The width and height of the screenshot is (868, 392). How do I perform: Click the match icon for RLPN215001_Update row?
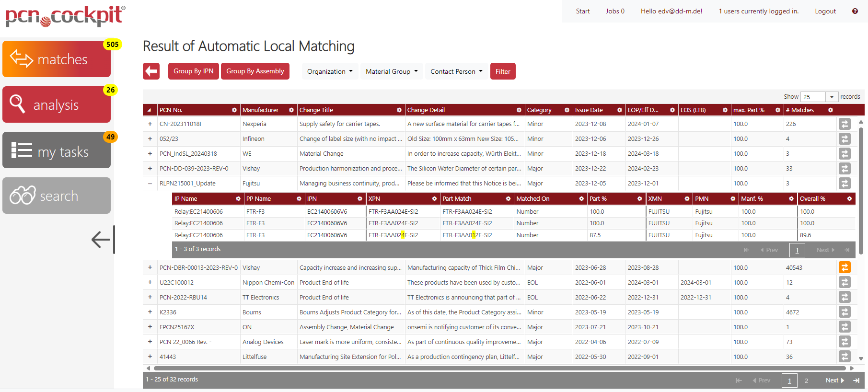click(845, 183)
